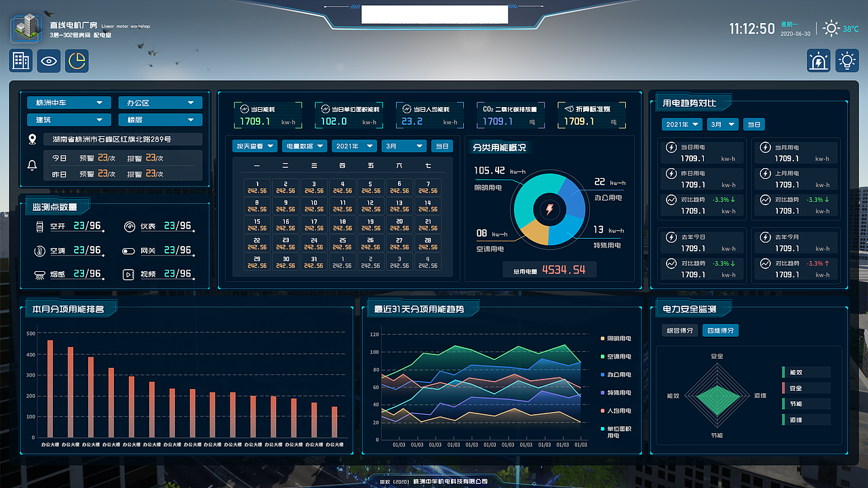Click the 网关 gateway switch icon
The image size is (868, 488).
[128, 251]
